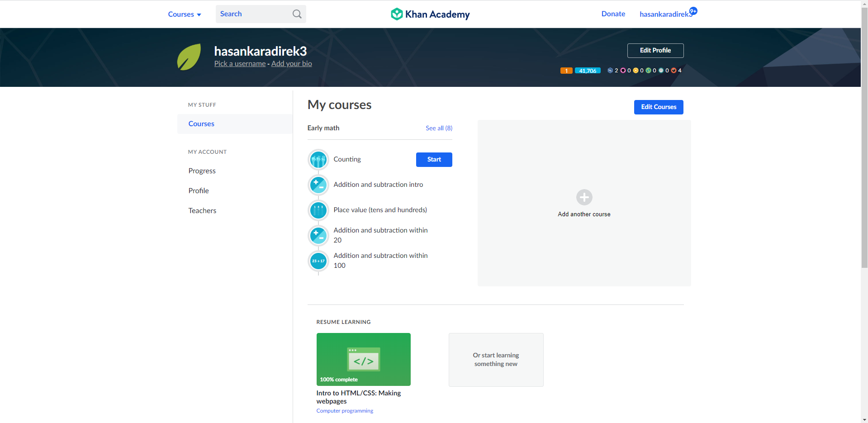The width and height of the screenshot is (868, 423).
Task: Open Addition and subtraction within 100 unit
Action: click(380, 261)
